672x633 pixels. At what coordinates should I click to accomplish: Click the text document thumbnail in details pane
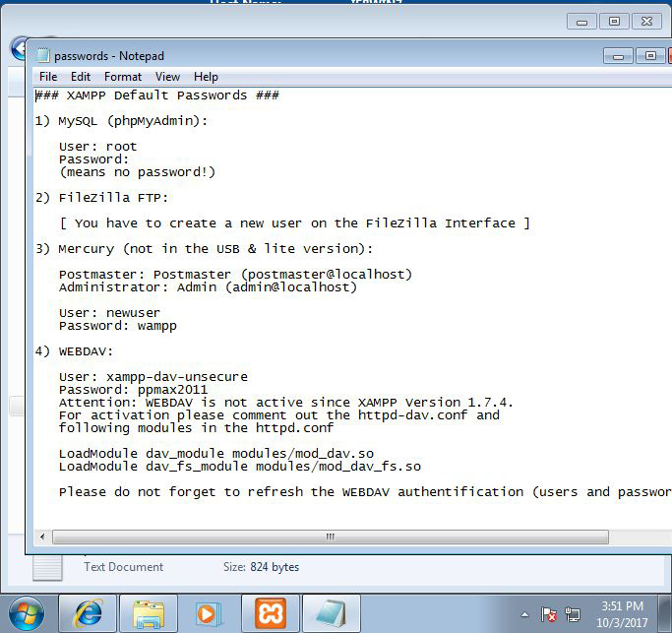[47, 568]
